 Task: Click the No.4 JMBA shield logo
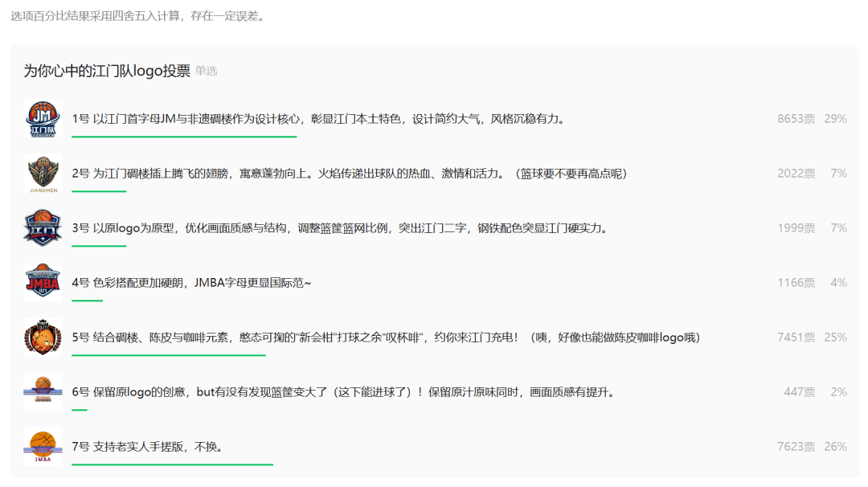pos(43,283)
